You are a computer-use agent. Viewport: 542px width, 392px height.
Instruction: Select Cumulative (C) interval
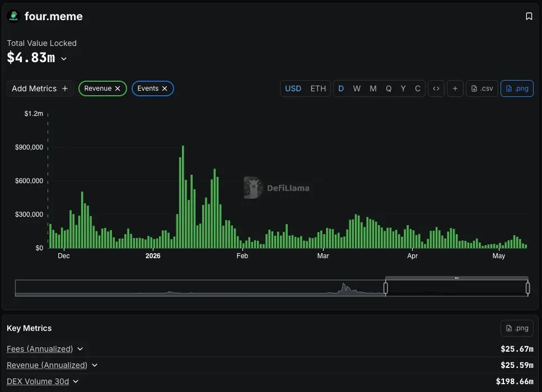(x=418, y=88)
